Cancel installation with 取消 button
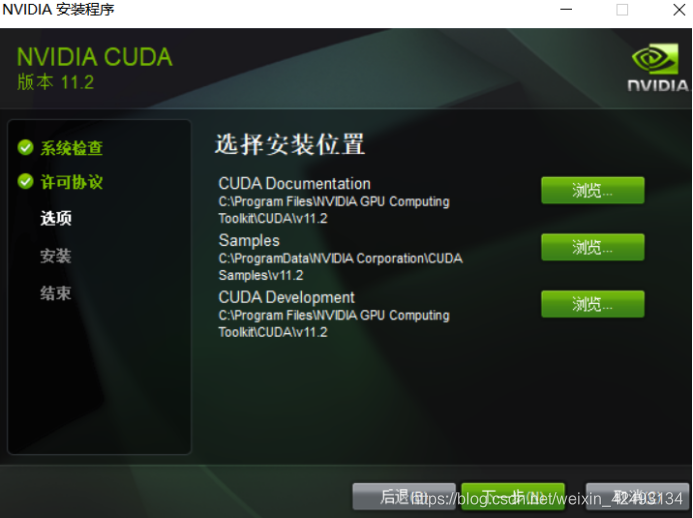Viewport: 693px width, 518px height. click(x=637, y=496)
